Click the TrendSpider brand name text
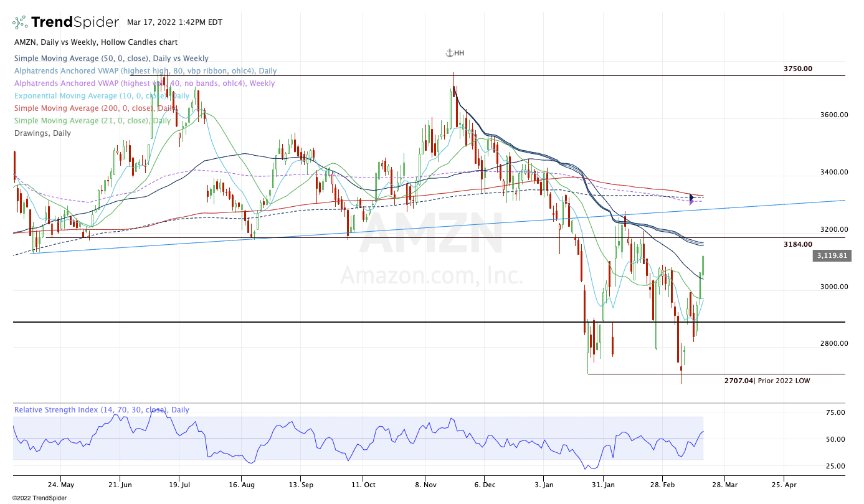Viewport: 864px width, 504px height. (x=75, y=22)
